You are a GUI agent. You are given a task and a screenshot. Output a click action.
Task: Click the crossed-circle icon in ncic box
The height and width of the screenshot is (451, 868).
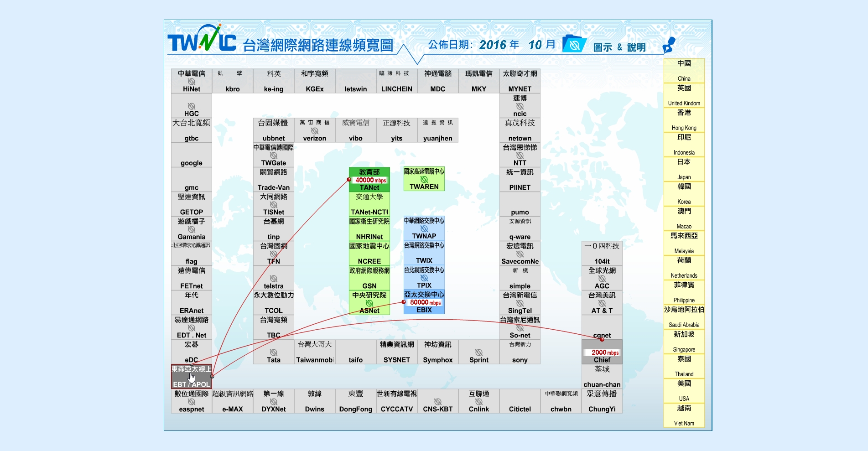520,106
